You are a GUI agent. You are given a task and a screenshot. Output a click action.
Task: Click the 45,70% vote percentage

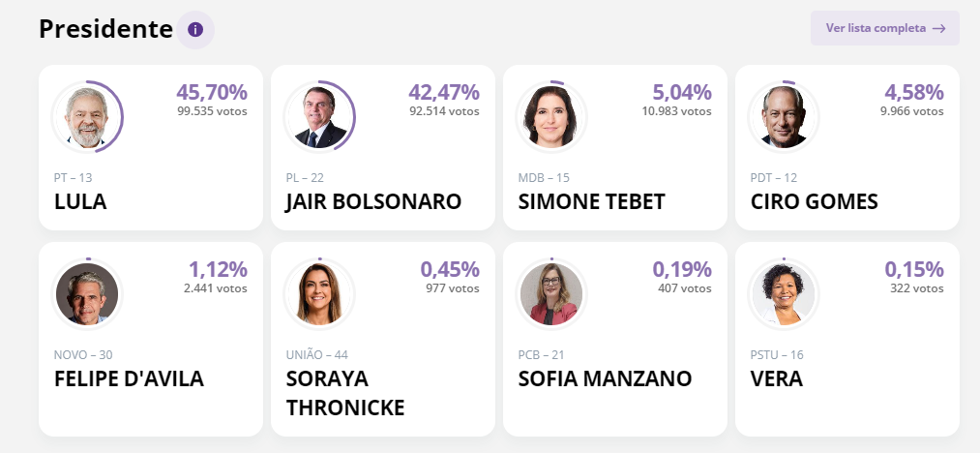pyautogui.click(x=212, y=93)
